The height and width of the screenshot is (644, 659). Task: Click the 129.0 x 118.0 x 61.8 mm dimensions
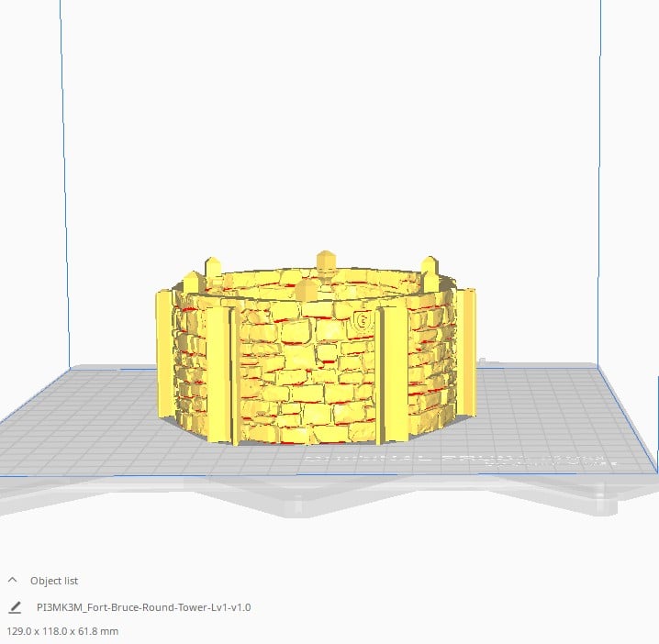pos(62,631)
